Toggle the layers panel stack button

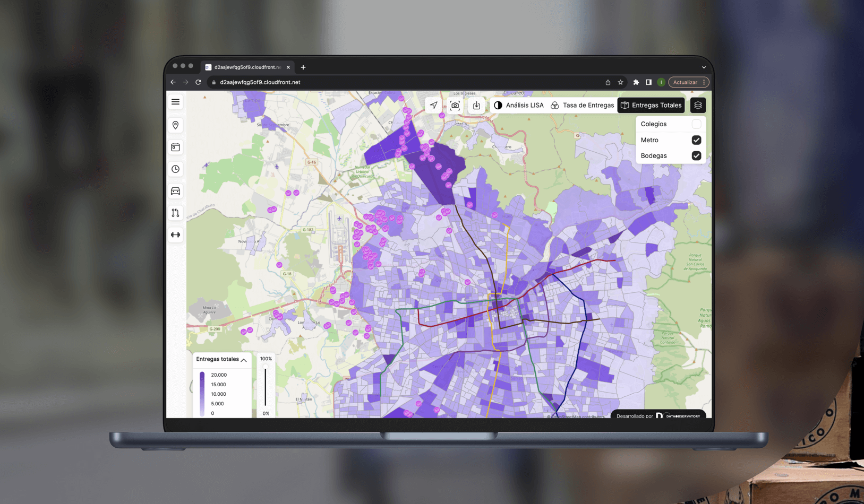698,106
